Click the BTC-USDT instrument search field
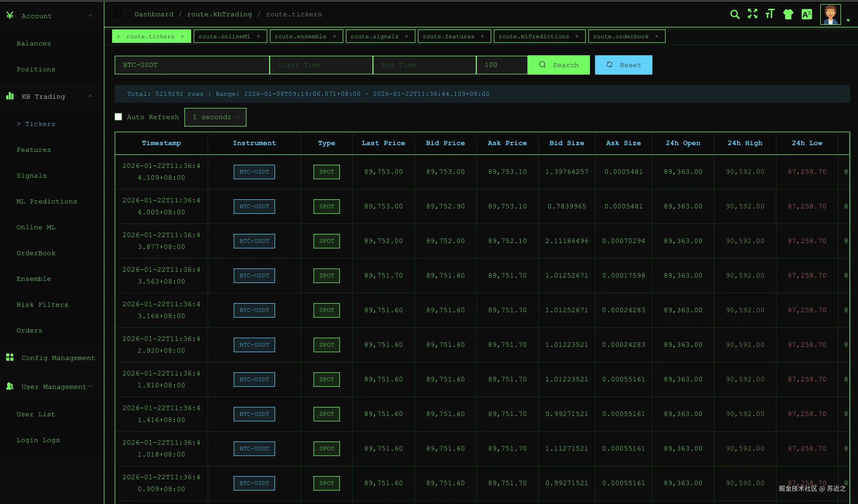The height and width of the screenshot is (504, 858). tap(192, 65)
